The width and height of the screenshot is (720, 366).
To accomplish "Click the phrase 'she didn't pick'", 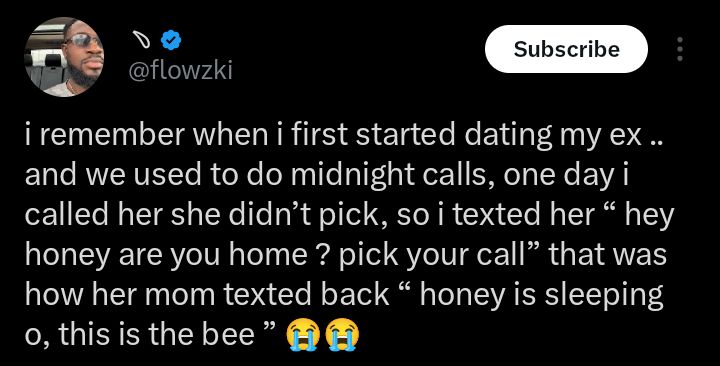I will tap(261, 216).
